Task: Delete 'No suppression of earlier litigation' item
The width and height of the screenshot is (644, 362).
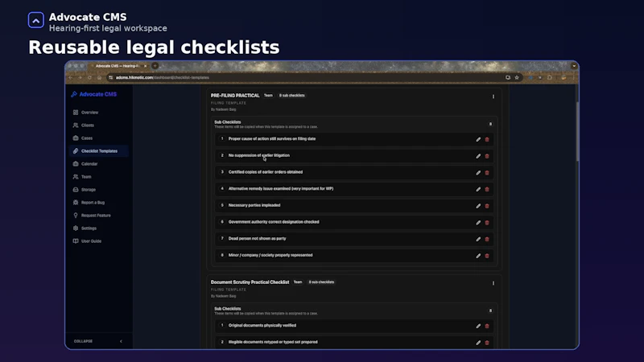Action: pyautogui.click(x=487, y=156)
